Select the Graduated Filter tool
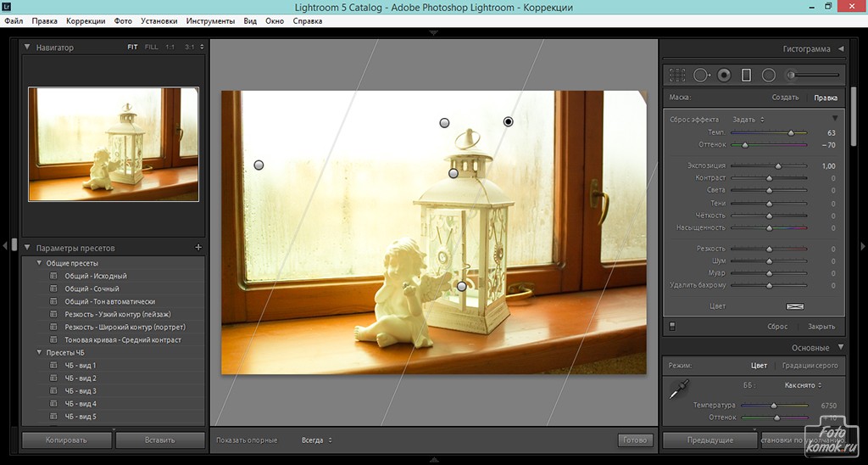868x465 pixels. [x=746, y=75]
